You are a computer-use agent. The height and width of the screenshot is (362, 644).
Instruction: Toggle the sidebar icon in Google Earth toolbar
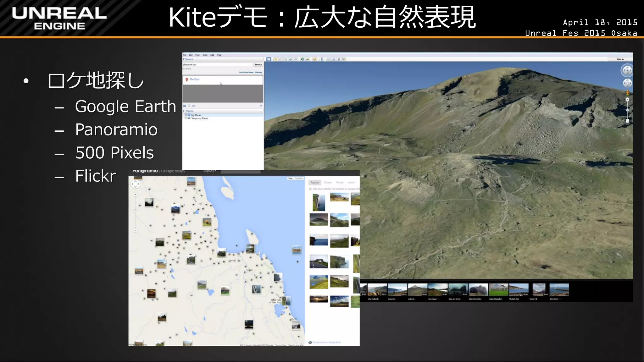point(269,59)
